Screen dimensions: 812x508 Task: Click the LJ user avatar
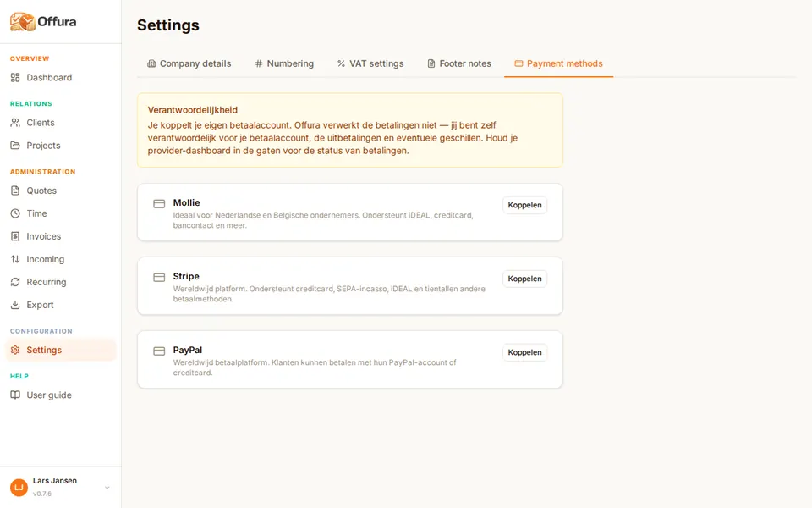[x=19, y=488]
